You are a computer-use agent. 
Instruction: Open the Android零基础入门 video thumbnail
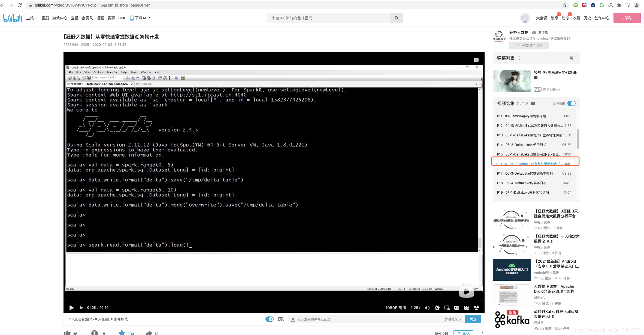click(512, 270)
